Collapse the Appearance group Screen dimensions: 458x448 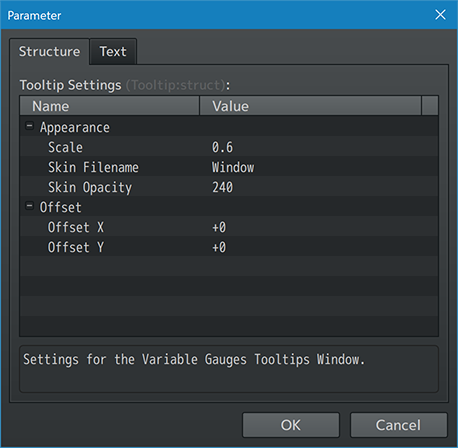point(30,126)
